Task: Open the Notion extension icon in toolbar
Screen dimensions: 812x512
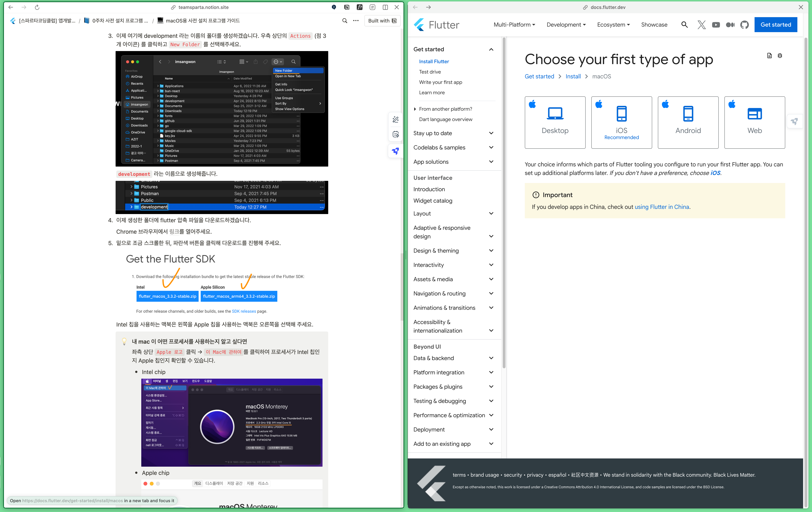Action: click(347, 7)
